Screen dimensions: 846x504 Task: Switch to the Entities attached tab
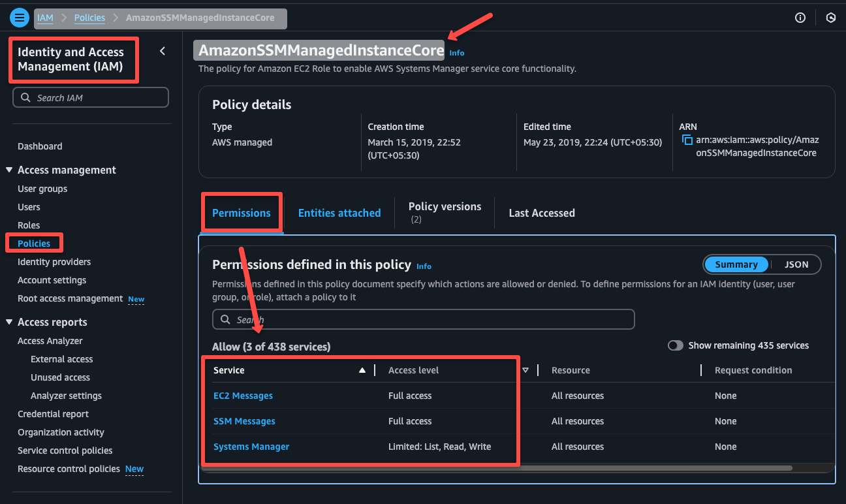pos(339,212)
